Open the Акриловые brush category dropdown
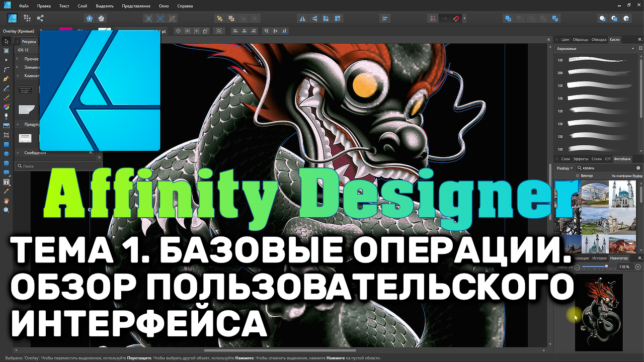The width and height of the screenshot is (644, 362). (595, 49)
